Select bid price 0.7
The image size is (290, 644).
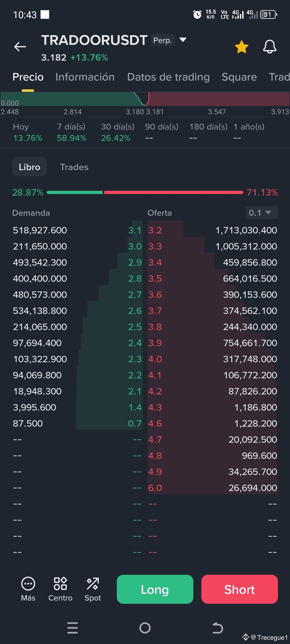coord(135,423)
